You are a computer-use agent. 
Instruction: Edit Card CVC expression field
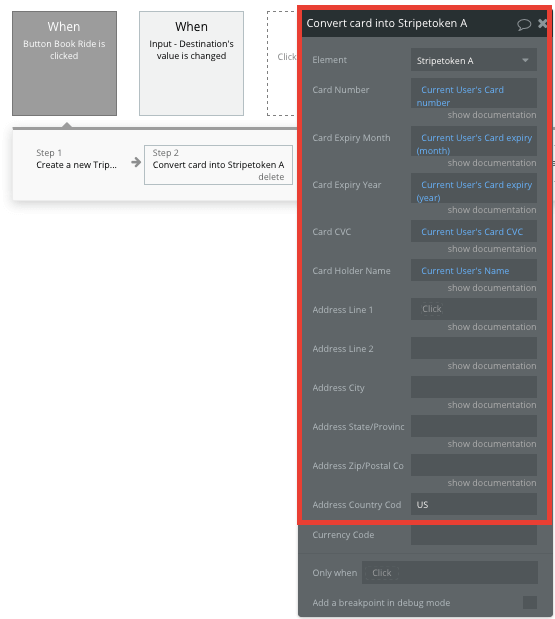click(x=474, y=231)
